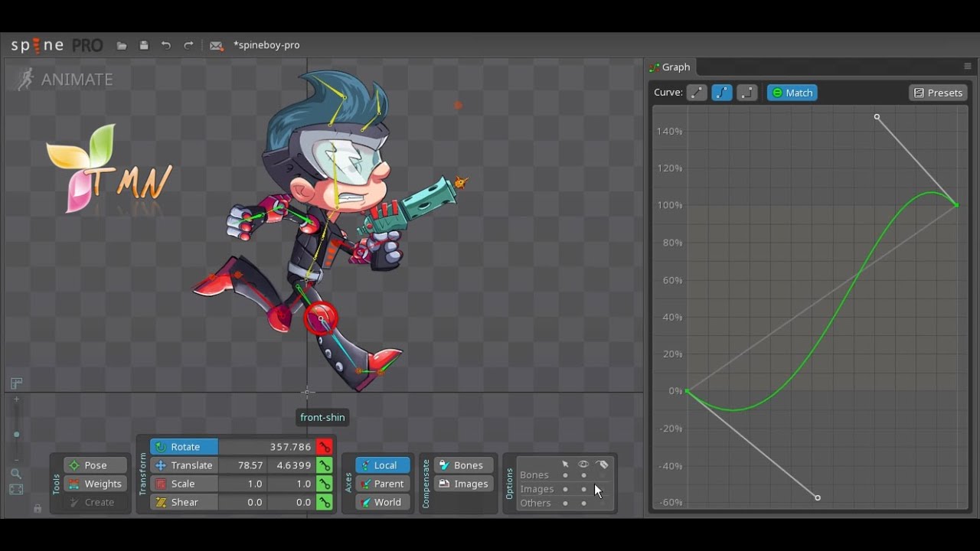Screen dimensions: 980x551
Task: Open the message envelope notification icon
Action: click(x=216, y=46)
